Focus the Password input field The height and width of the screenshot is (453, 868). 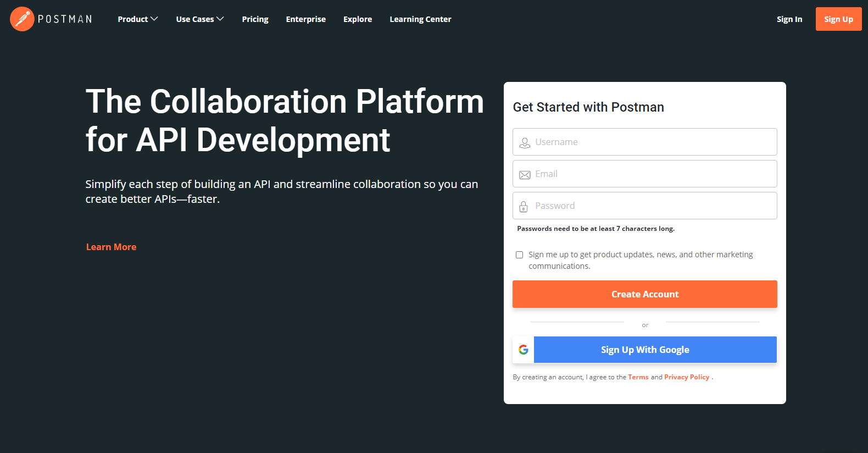(645, 206)
